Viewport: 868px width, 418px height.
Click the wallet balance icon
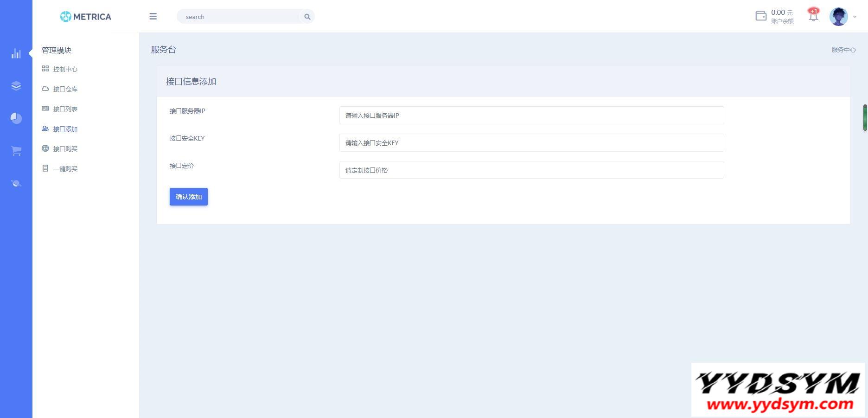tap(761, 16)
